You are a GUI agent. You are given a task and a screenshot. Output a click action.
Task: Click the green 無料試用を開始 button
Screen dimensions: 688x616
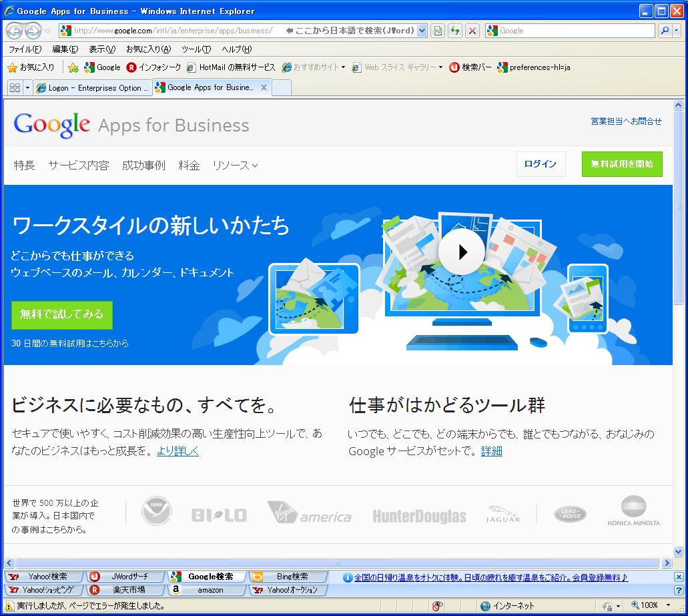pos(621,164)
